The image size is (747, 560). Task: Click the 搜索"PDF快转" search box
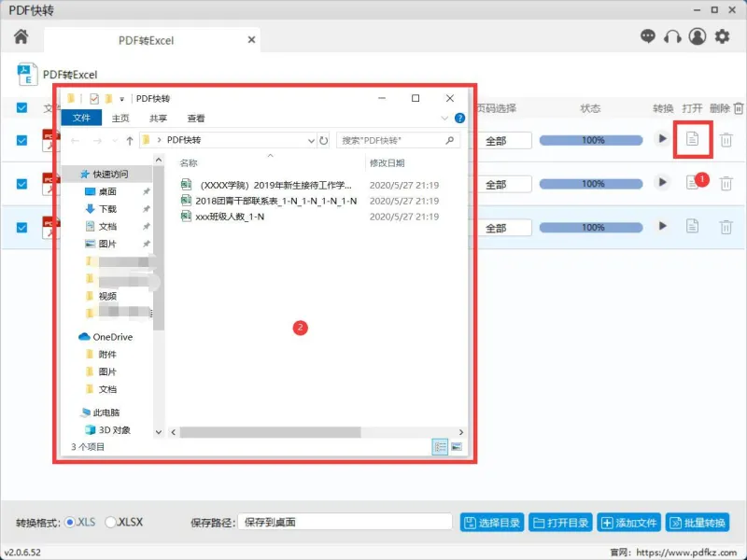(x=398, y=141)
